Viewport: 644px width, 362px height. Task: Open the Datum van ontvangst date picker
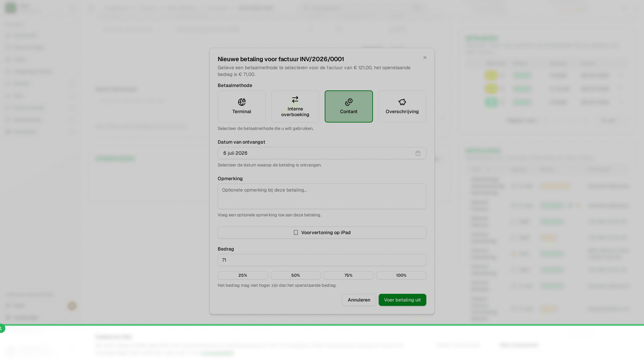click(x=322, y=153)
